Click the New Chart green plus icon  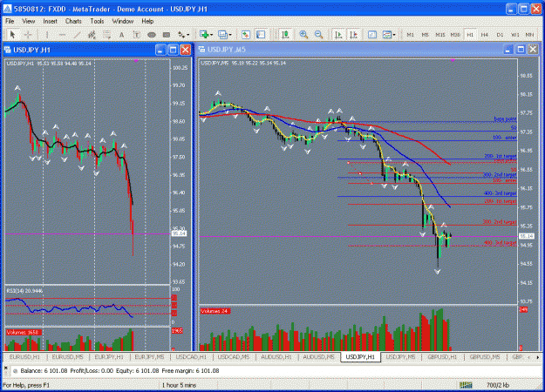[x=204, y=34]
